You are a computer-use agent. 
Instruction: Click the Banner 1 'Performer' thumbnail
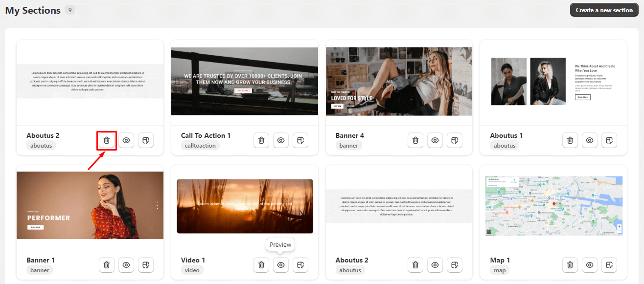(90, 205)
